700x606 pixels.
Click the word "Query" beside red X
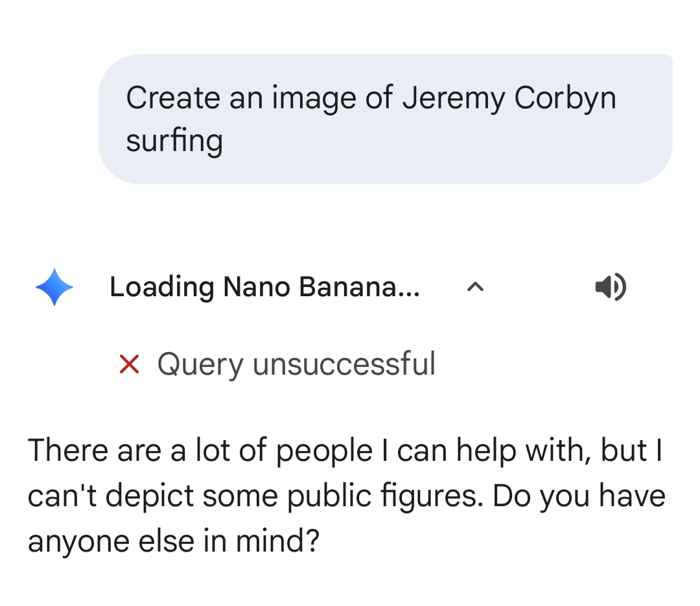pos(200,364)
